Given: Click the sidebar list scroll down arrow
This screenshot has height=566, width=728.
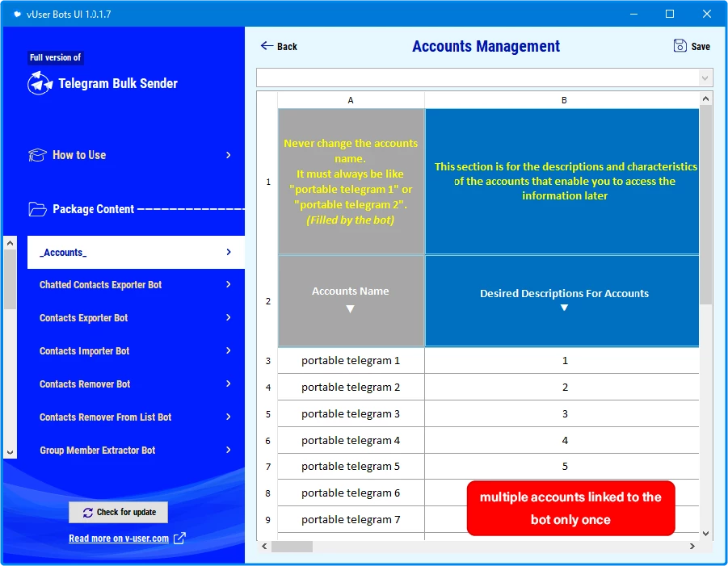Looking at the screenshot, I should coord(11,452).
